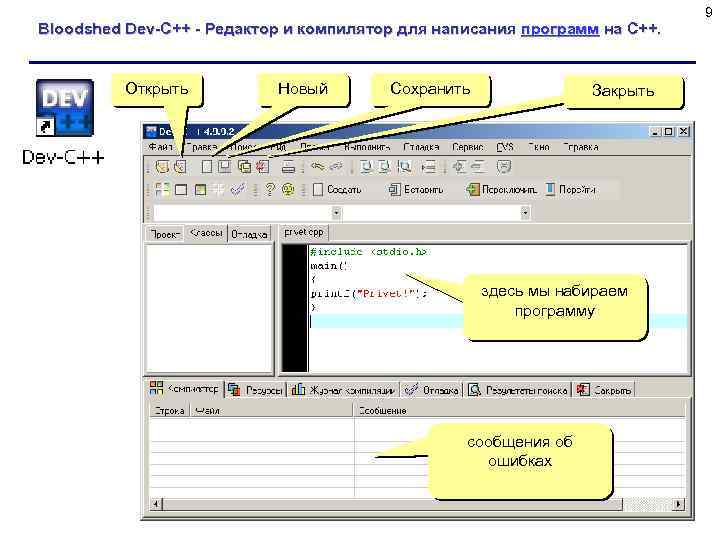
Task: Open the Dev-C++ desktop shortcut icon
Action: tap(64, 108)
